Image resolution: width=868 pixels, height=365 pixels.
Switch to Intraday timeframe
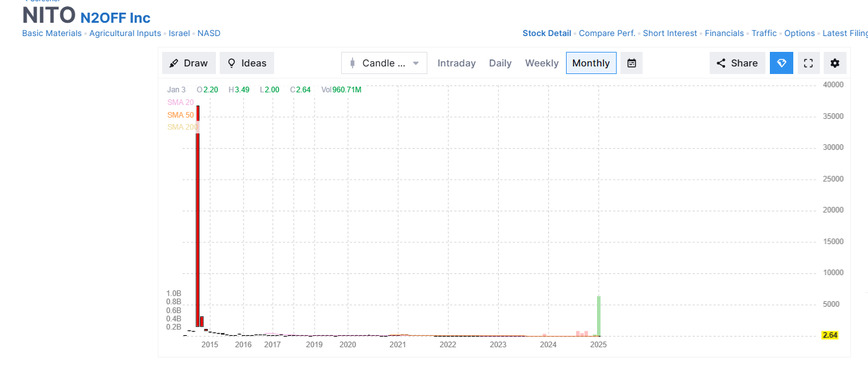[456, 63]
